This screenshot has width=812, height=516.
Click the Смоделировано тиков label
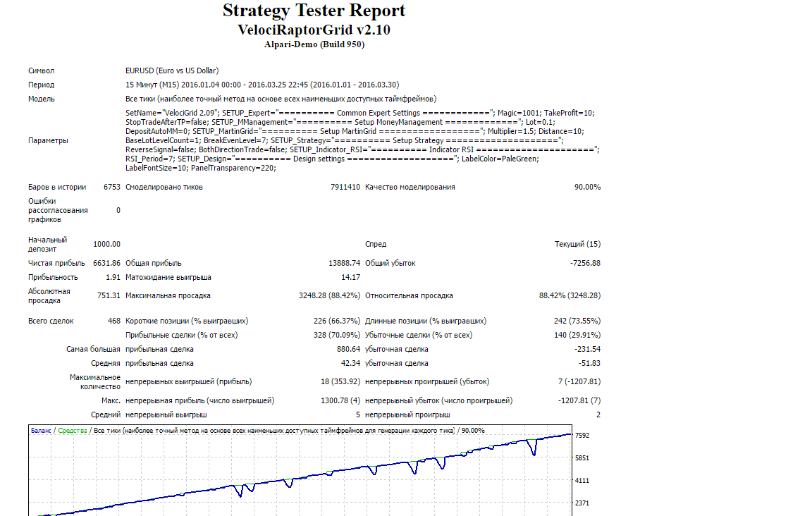point(164,187)
